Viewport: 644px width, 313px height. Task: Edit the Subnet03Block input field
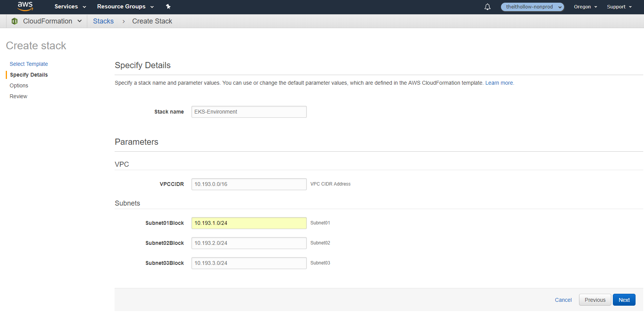click(249, 263)
